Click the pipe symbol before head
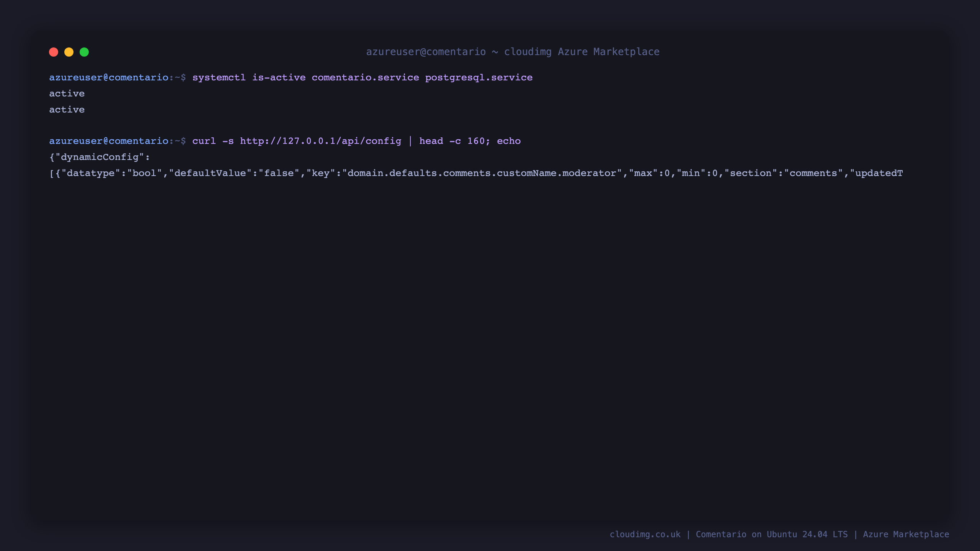The width and height of the screenshot is (980, 551). click(x=410, y=141)
